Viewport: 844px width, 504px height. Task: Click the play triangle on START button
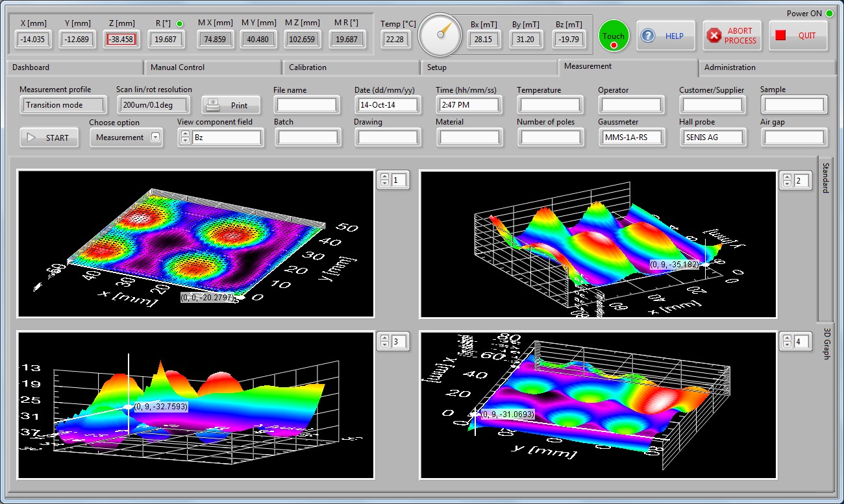(x=31, y=138)
